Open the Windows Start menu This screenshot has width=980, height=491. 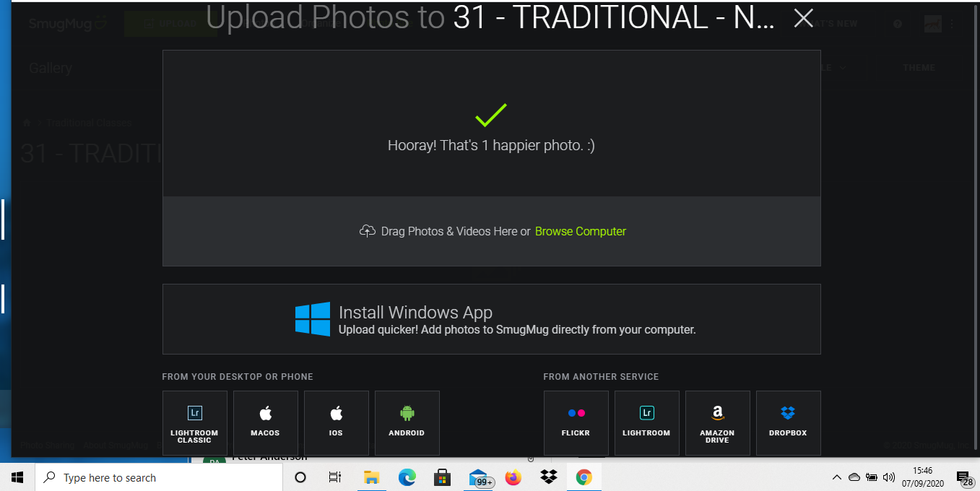[17, 477]
